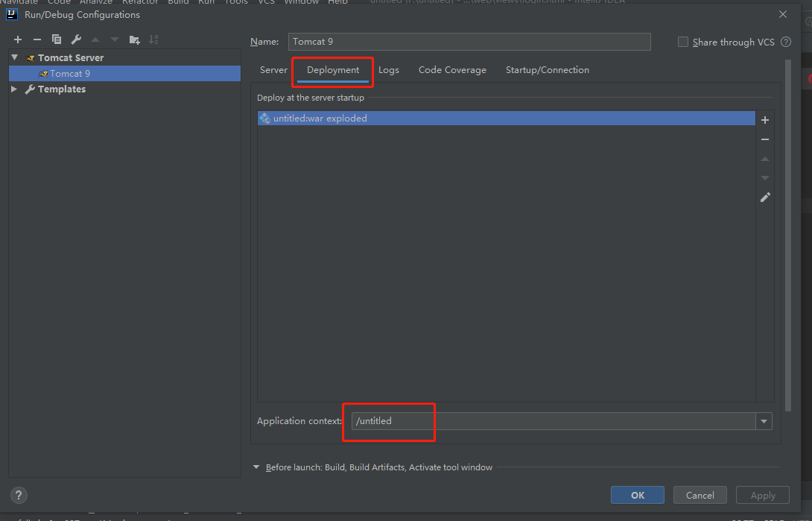The image size is (812, 521).
Task: Copy the selected configuration
Action: pyautogui.click(x=57, y=40)
